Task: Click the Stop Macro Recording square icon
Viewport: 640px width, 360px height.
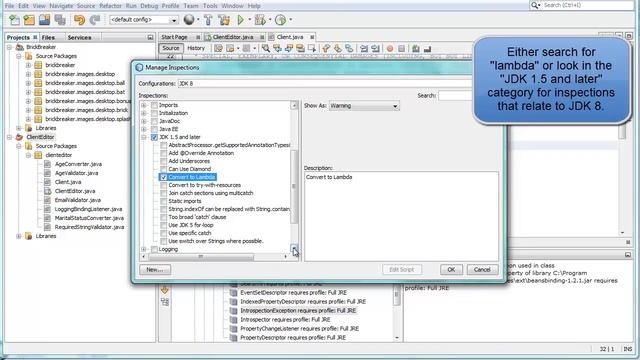Action: click(402, 49)
